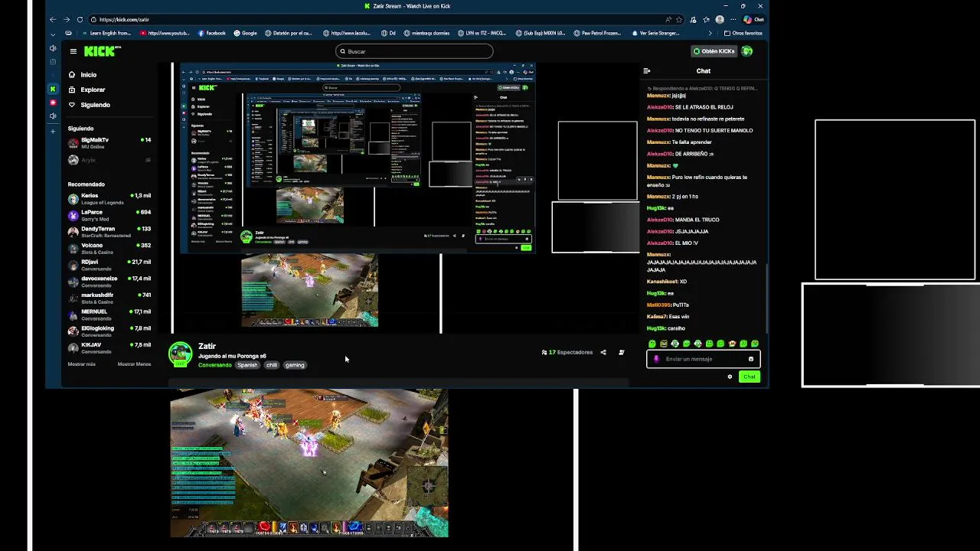Select the chill tag
Viewport: 980px width, 551px height.
pos(272,365)
